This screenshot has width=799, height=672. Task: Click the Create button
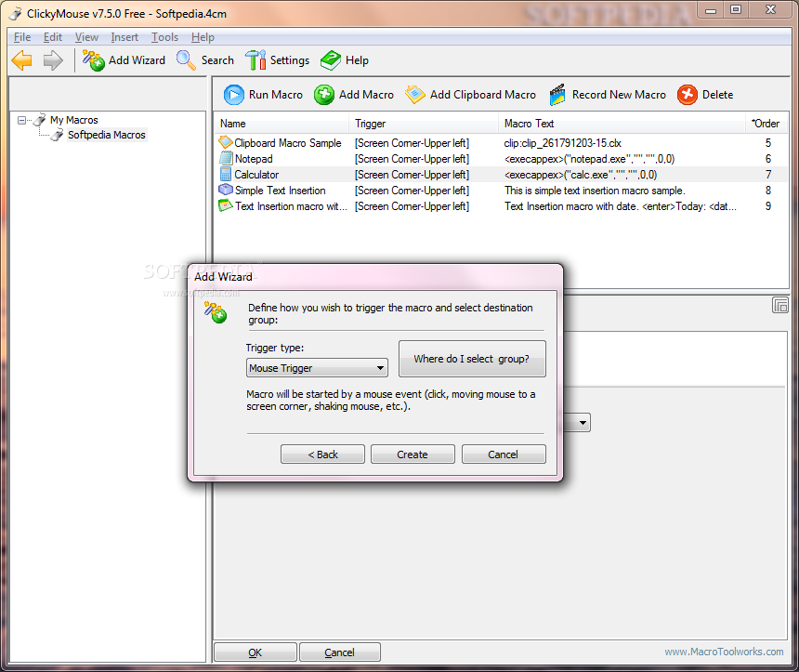coord(413,454)
